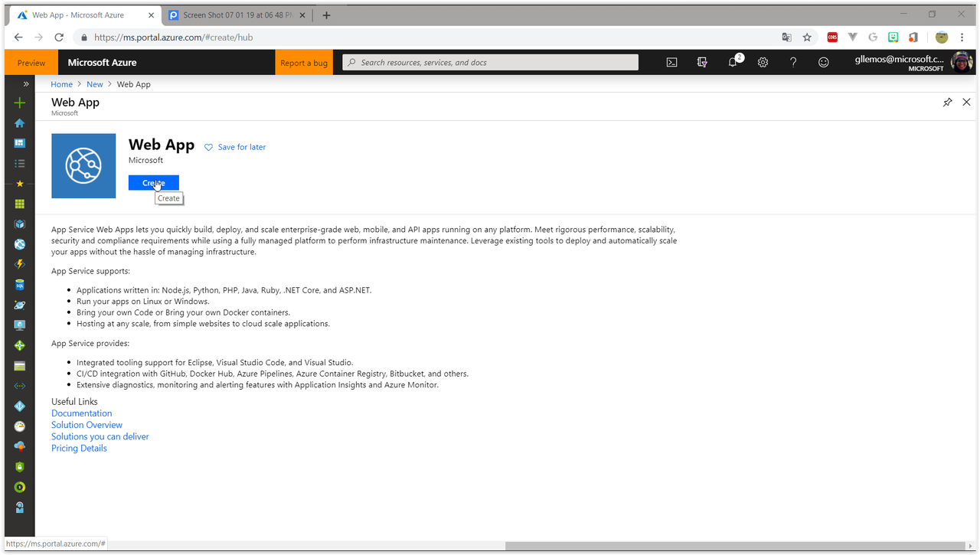The width and height of the screenshot is (980, 555).
Task: Open Advisor cloud icon
Action: (20, 446)
